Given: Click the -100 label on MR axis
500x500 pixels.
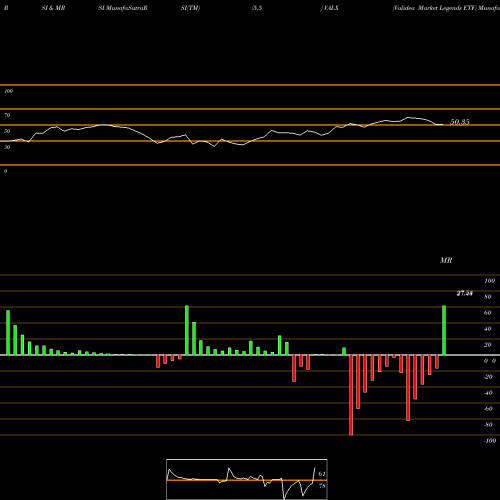Looking at the screenshot, I should 490,441.
